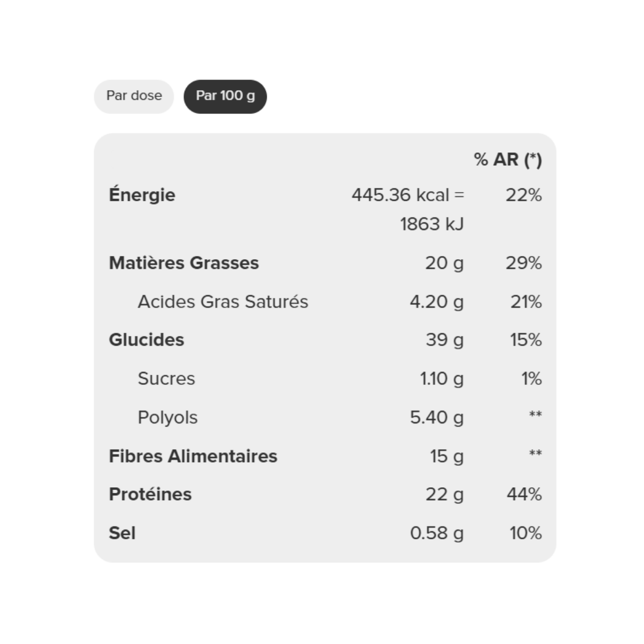Screen dimensions: 644x644
Task: Click the double asterisk beside Fibres
Action: click(535, 453)
